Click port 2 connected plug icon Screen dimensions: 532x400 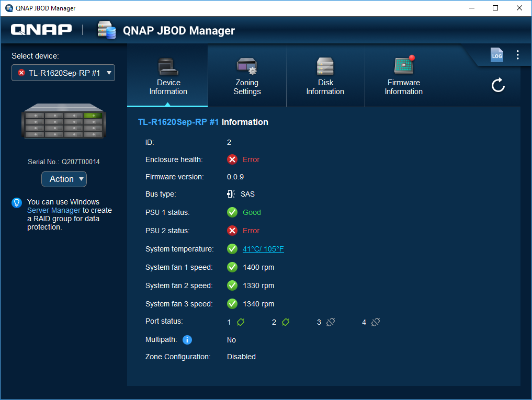point(286,322)
